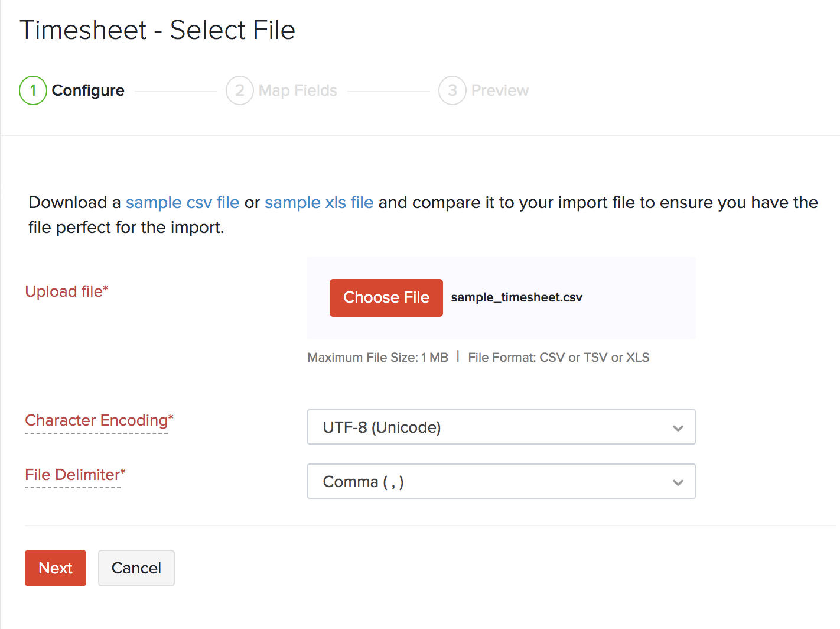Click the Choose File button
Image resolution: width=840 pixels, height=629 pixels.
coord(386,297)
